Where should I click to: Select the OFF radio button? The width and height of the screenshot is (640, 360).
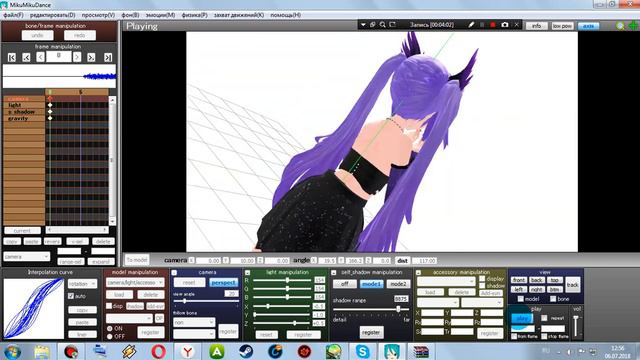109,336
